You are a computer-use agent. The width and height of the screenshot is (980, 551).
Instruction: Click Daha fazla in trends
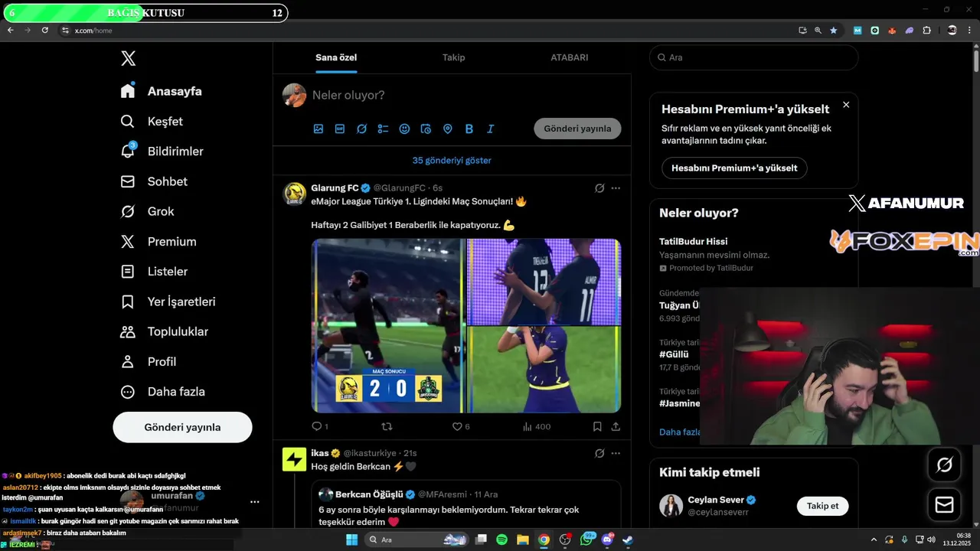(679, 432)
